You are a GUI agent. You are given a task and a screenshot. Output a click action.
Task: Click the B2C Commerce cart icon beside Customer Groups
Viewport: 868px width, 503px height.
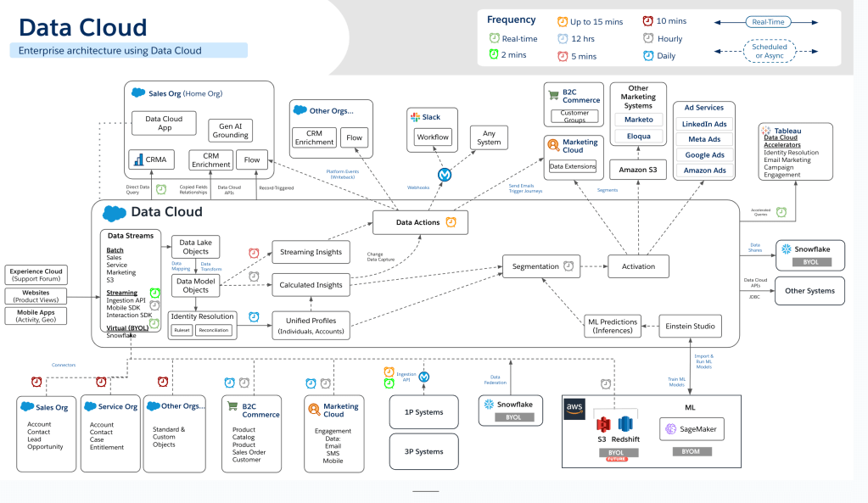pos(553,95)
